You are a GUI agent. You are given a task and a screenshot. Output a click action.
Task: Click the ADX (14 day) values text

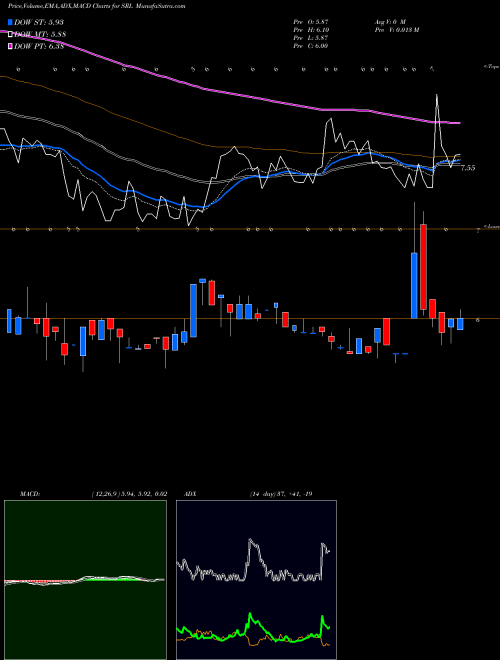[281, 494]
